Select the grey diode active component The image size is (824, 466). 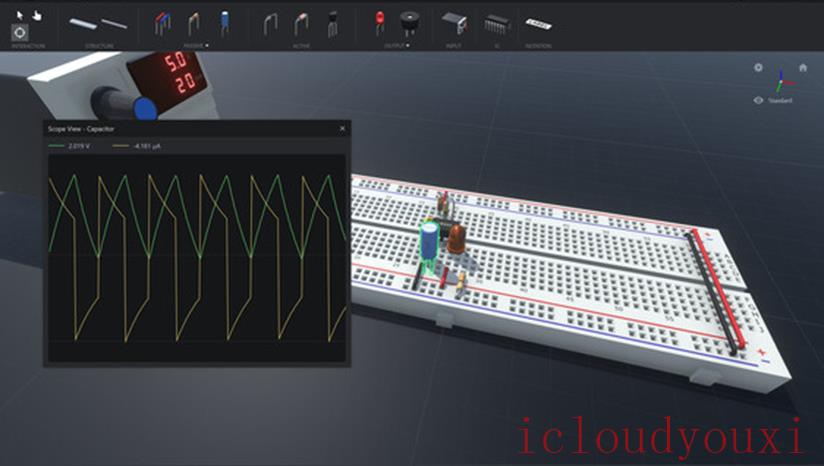[270, 24]
